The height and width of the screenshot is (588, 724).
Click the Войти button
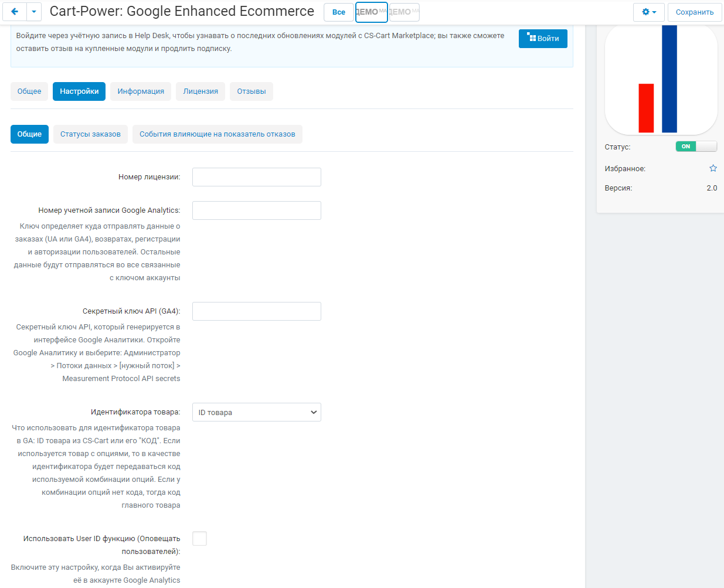click(x=543, y=39)
